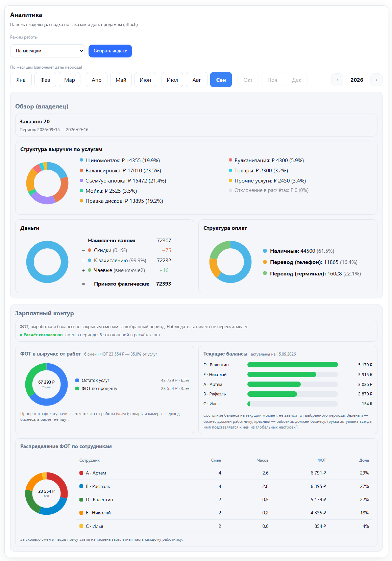Click the cyan Товары legend dot
The height and width of the screenshot is (561, 392).
click(x=230, y=170)
